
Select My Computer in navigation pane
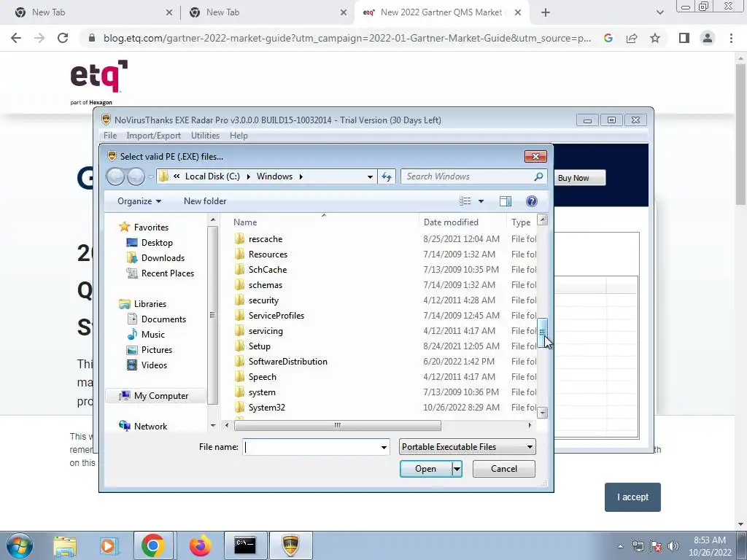161,396
